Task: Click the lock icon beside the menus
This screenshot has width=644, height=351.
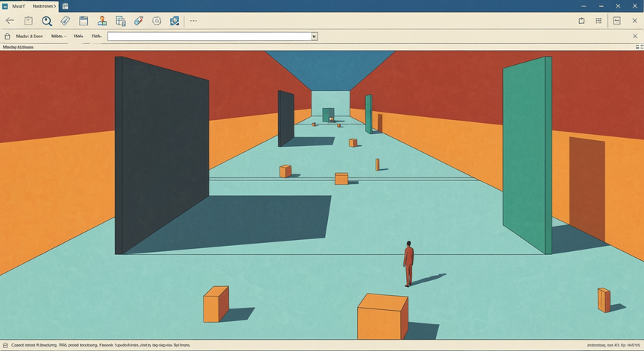Action: point(7,36)
